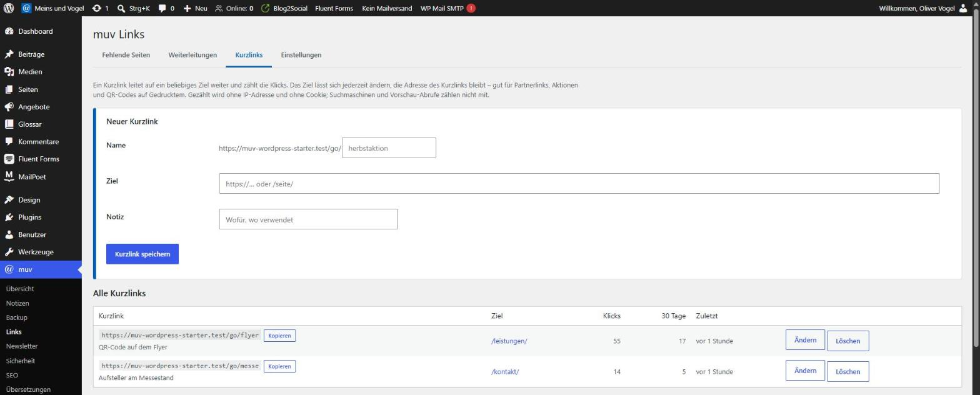Click the Benutzer person icon
Screen dimensions: 980x395
[9, 235]
